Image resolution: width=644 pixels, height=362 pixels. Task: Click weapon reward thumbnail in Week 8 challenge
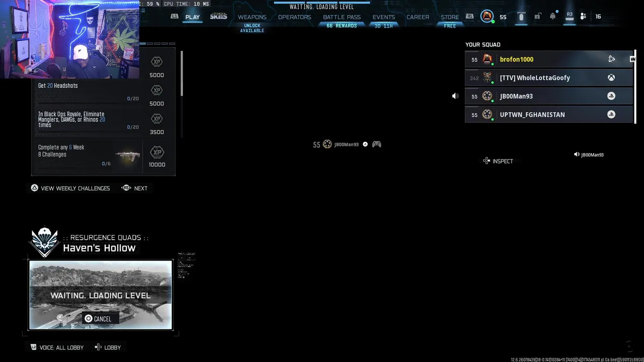[127, 155]
